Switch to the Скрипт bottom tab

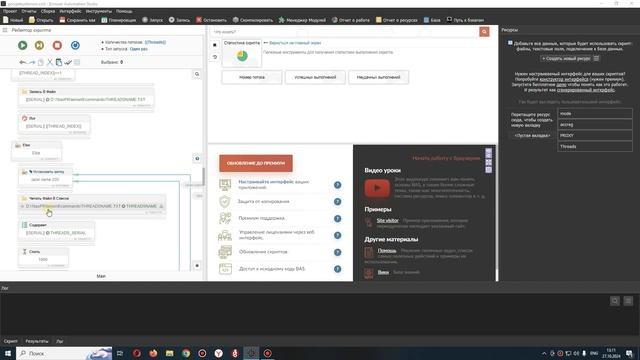(11, 341)
